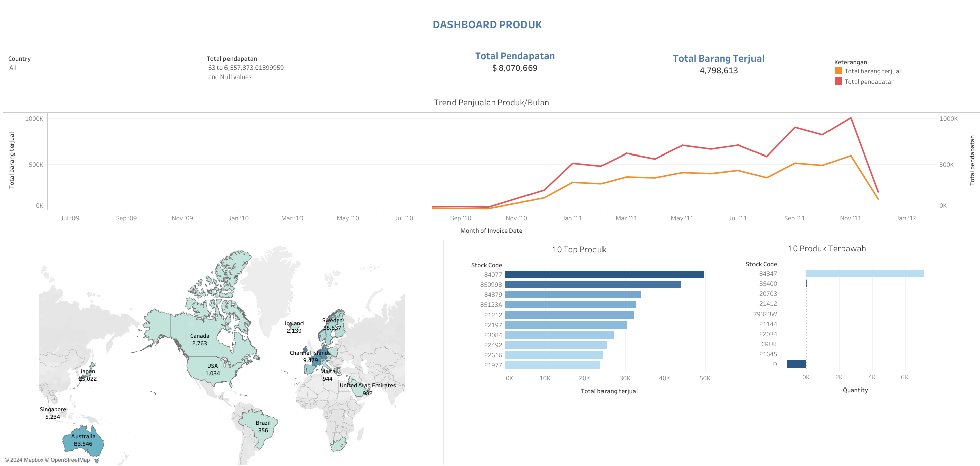Select the bar for stock code 84077
This screenshot has height=466, width=980.
(x=605, y=275)
